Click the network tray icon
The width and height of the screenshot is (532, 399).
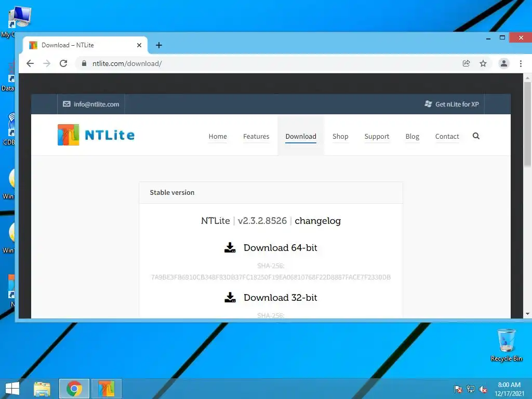[471, 389]
